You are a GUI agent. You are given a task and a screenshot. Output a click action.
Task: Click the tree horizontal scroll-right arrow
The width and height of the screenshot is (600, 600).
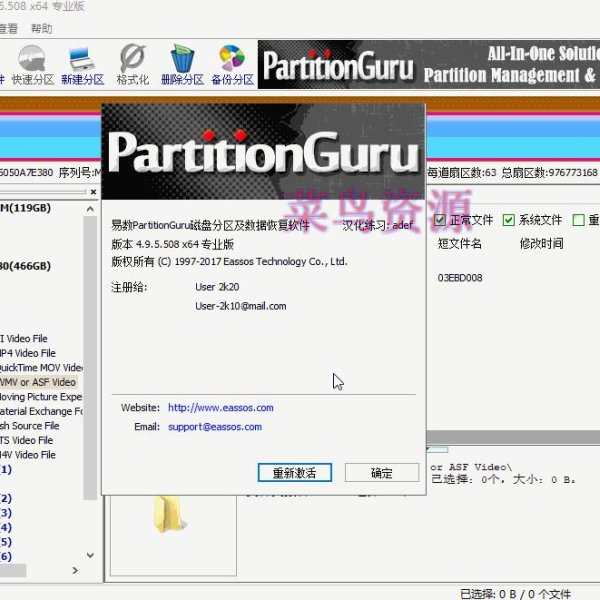[x=75, y=571]
